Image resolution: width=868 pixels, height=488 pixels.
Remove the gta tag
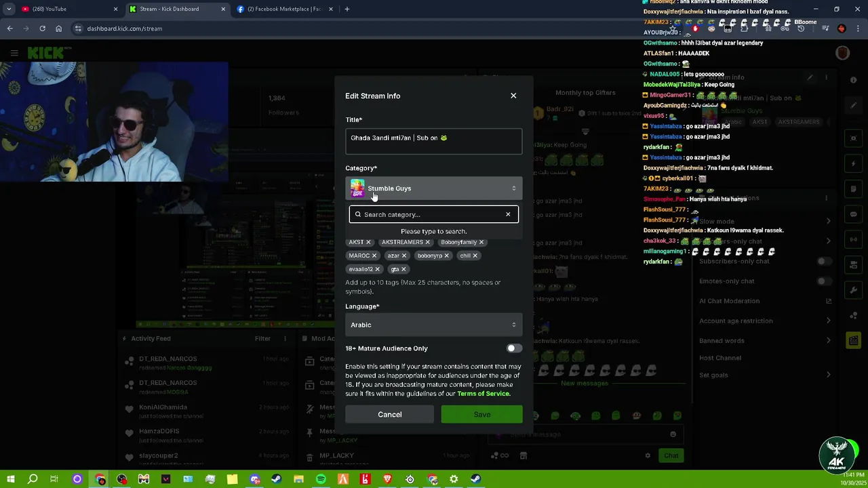click(403, 269)
